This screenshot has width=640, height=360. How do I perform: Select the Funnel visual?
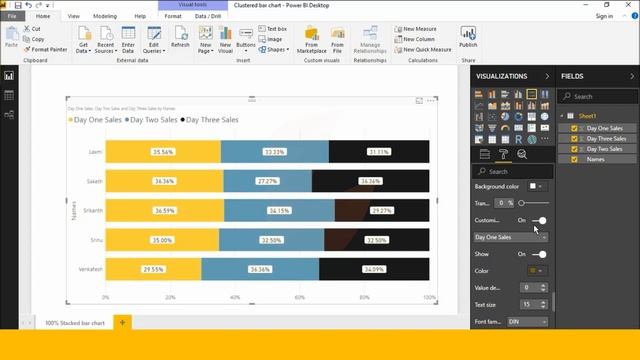pyautogui.click(x=492, y=128)
